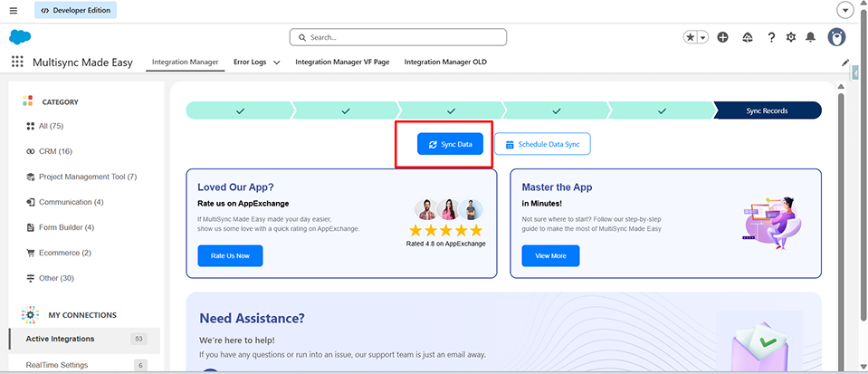This screenshot has width=868, height=374.
Task: Open the Error Logs tab
Action: click(250, 62)
